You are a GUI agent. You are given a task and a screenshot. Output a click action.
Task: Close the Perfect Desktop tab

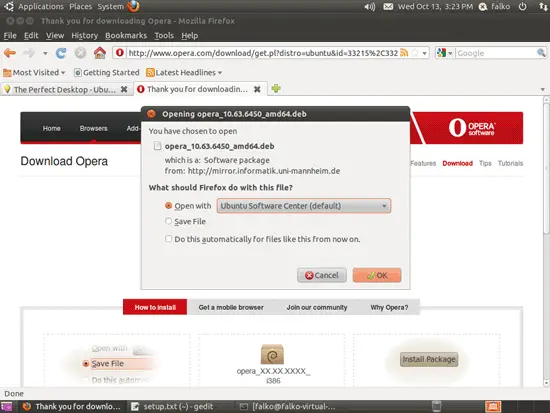click(x=124, y=89)
